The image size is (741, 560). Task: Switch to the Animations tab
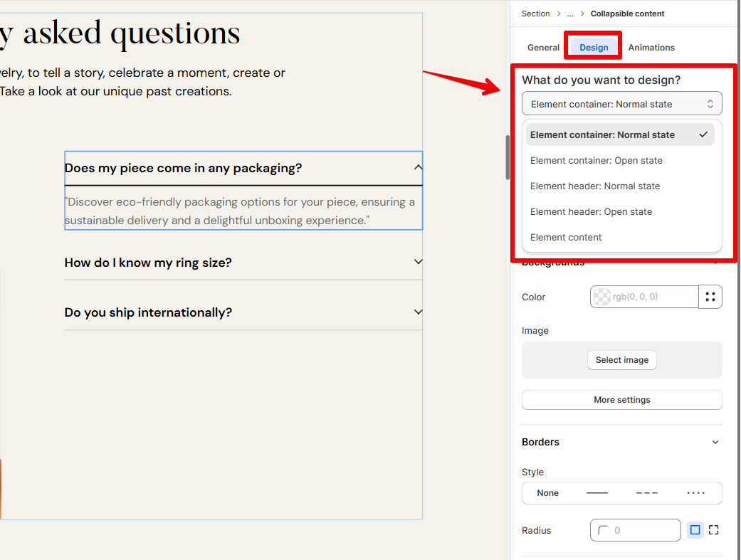click(651, 47)
